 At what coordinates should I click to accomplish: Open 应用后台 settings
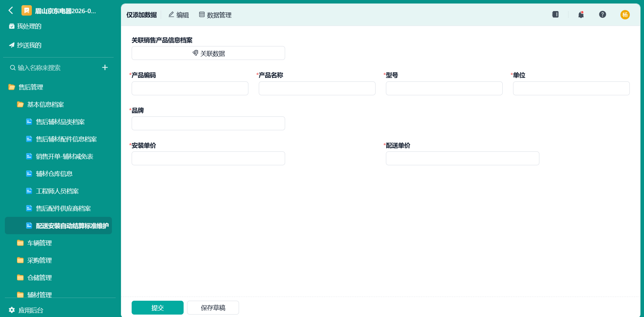31,310
